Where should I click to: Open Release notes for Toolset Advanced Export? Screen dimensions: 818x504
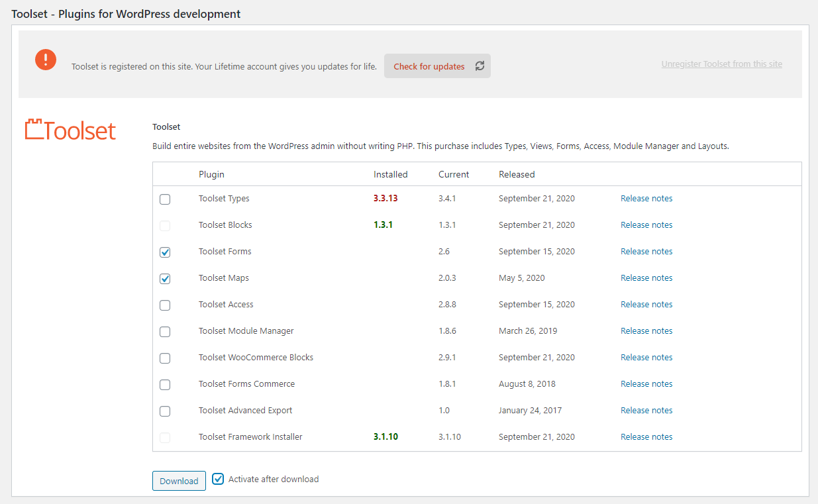[x=646, y=411]
